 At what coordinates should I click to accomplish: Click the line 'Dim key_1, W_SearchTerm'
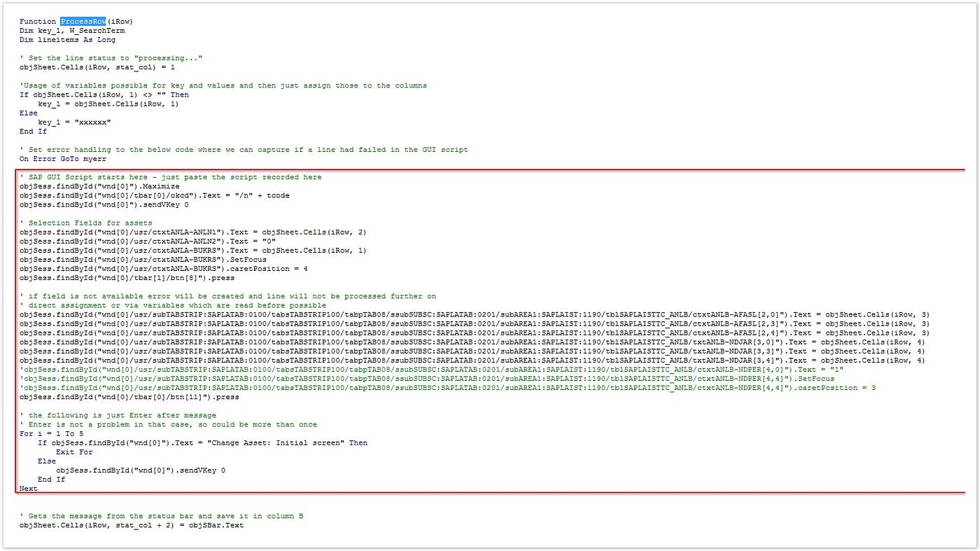pos(72,31)
